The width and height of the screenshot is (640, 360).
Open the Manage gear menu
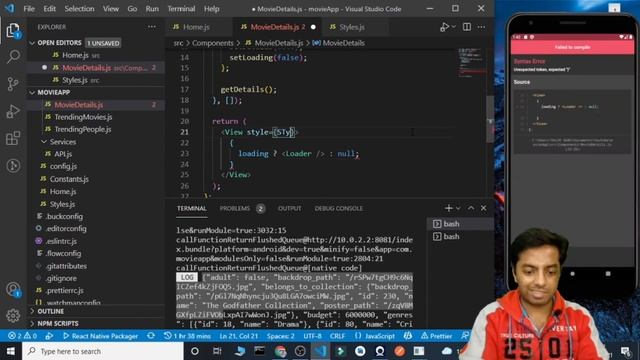[13, 315]
